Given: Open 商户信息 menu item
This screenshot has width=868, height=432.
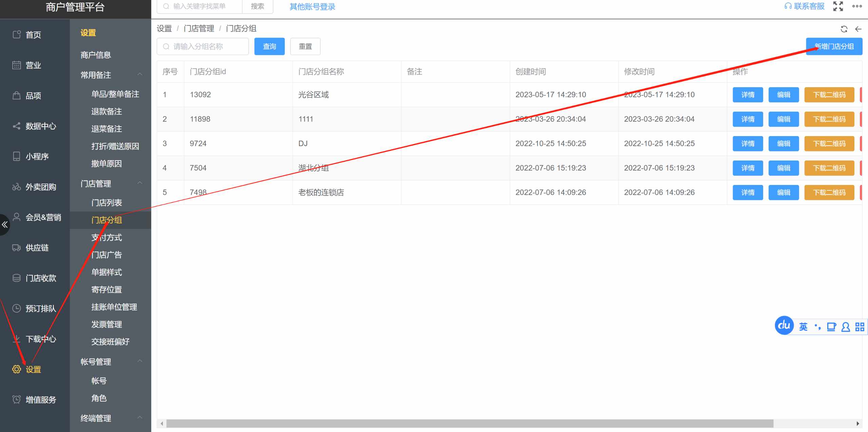Looking at the screenshot, I should click(x=96, y=55).
